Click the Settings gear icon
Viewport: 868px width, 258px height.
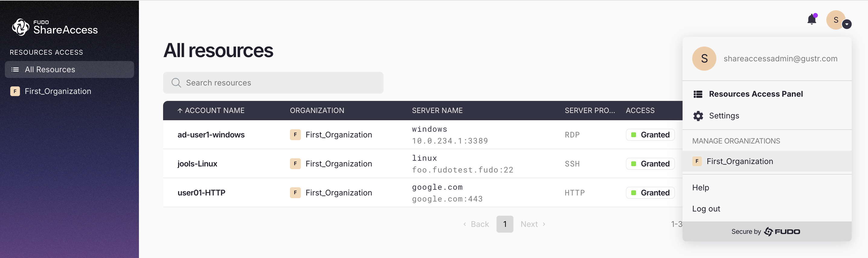[698, 116]
